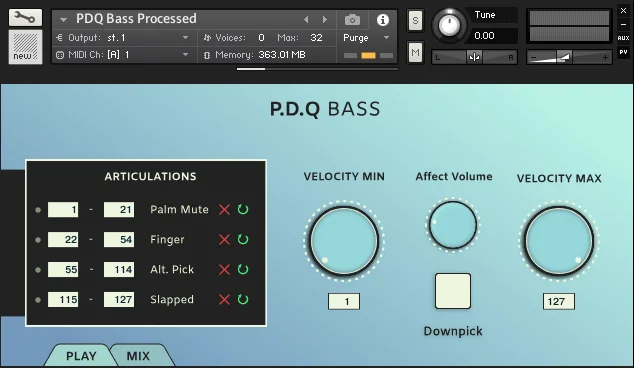Click the red X beside Slapped
Viewport: 634px width, 368px height.
[224, 300]
